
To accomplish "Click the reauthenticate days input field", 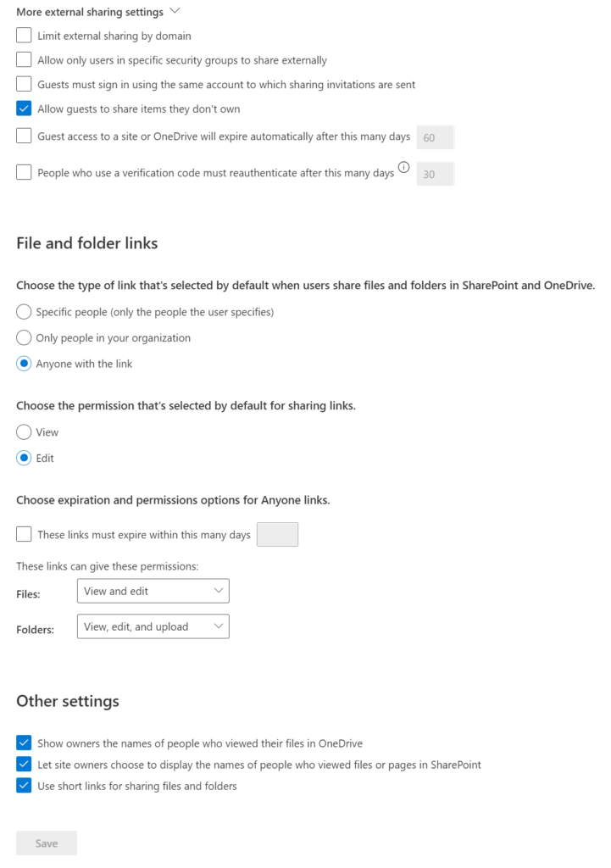I will (x=436, y=174).
